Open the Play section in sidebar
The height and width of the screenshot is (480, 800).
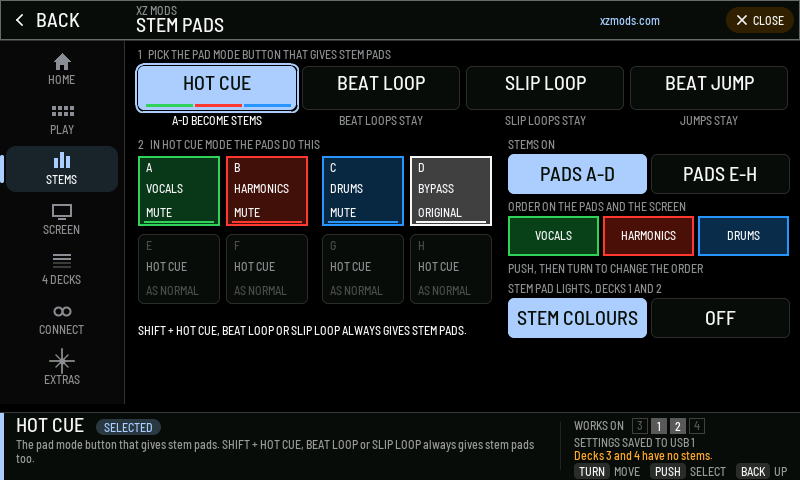(62, 119)
